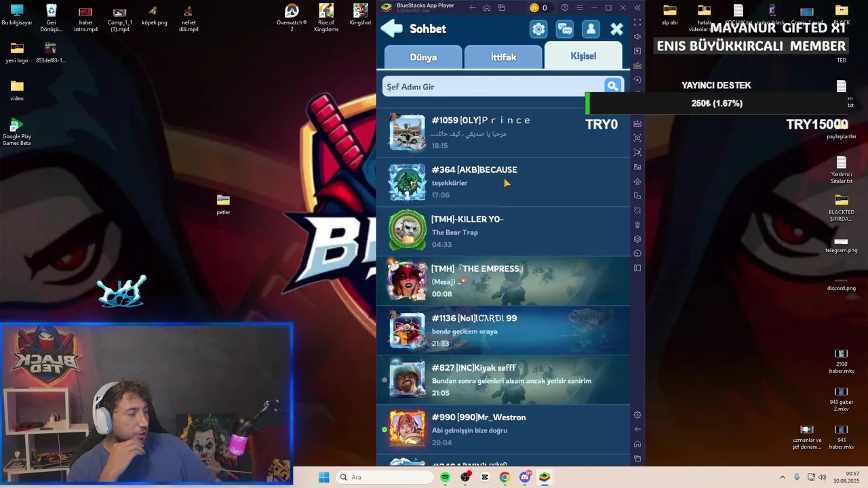Open OBS from the taskbar
The image size is (868, 488).
[465, 477]
